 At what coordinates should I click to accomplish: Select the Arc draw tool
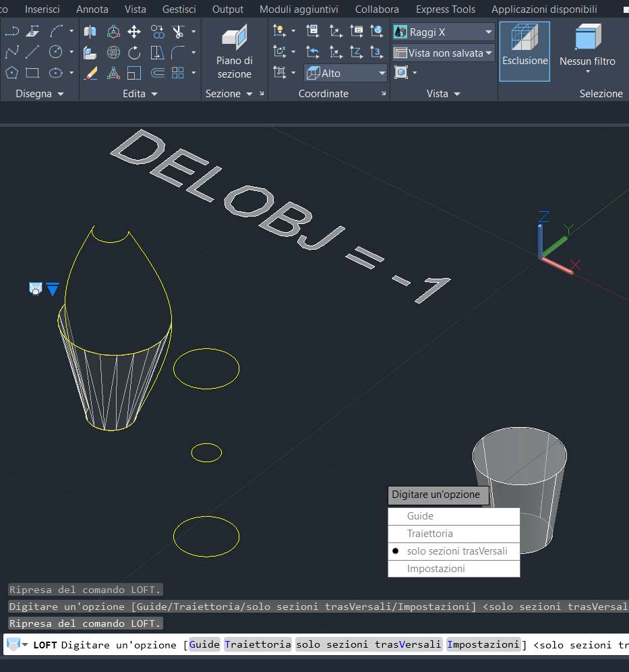point(56,31)
